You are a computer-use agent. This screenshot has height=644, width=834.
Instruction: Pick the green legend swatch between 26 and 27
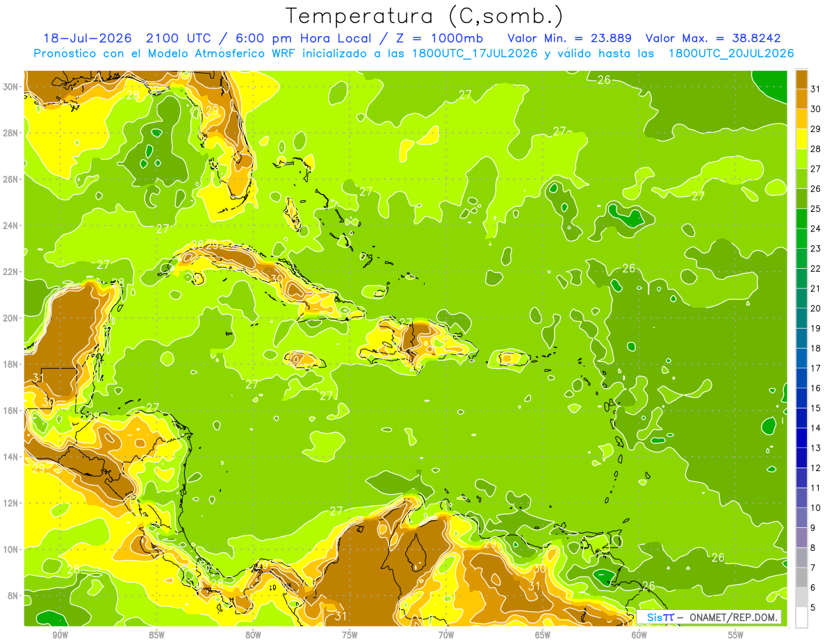pyautogui.click(x=801, y=179)
